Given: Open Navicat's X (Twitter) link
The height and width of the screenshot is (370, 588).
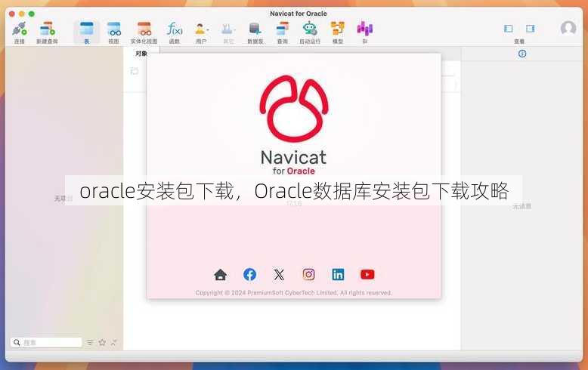Looking at the screenshot, I should tap(279, 275).
